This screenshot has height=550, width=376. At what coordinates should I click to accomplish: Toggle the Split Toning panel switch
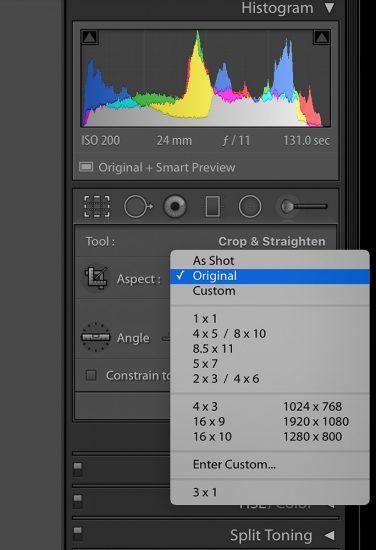78,534
